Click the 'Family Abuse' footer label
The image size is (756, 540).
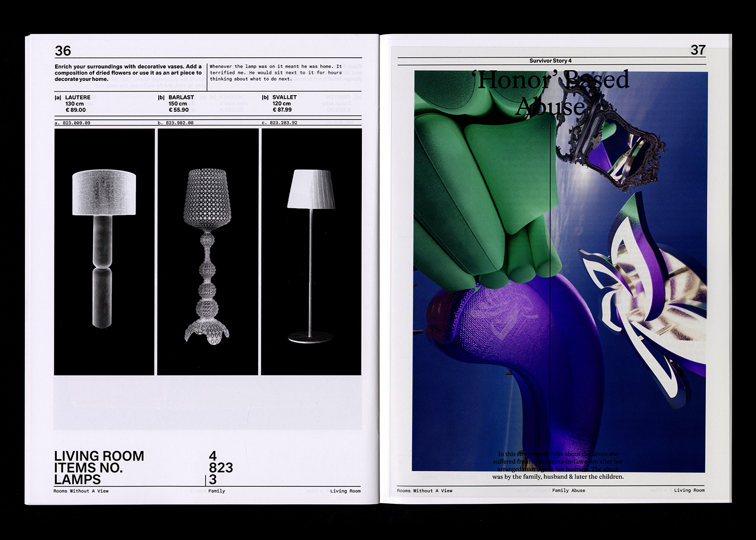coord(569,491)
